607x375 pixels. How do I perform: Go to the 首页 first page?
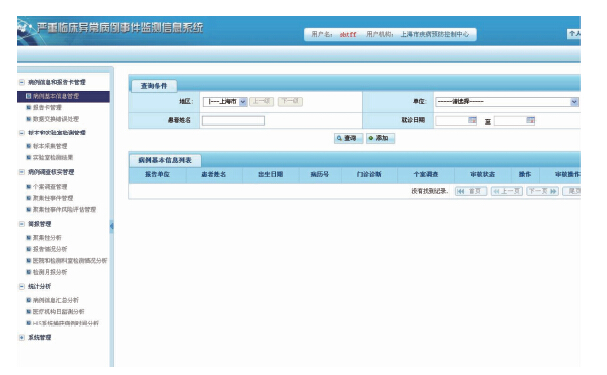point(471,191)
